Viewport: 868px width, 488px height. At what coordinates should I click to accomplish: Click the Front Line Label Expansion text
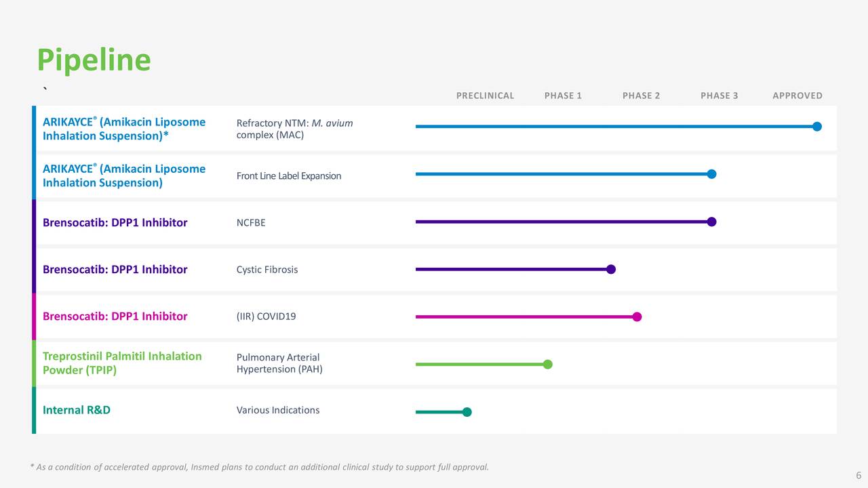[x=288, y=176]
